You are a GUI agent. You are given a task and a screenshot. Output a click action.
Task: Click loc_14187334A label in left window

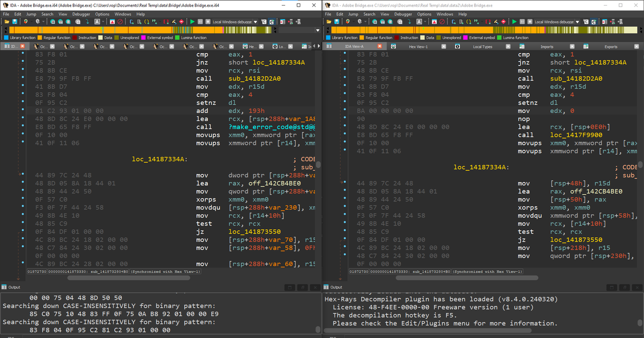pos(160,159)
